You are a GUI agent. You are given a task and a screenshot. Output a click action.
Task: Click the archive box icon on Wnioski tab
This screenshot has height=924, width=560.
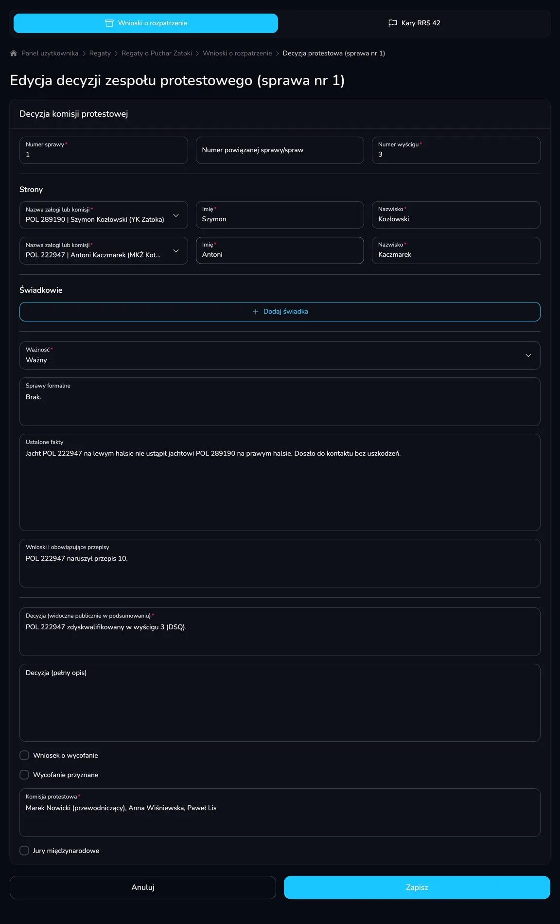(x=109, y=23)
